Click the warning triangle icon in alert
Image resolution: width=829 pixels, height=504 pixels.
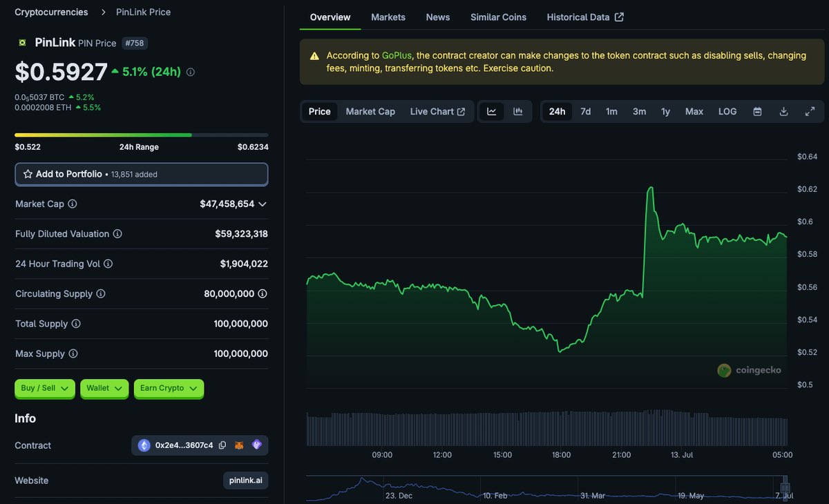click(314, 56)
